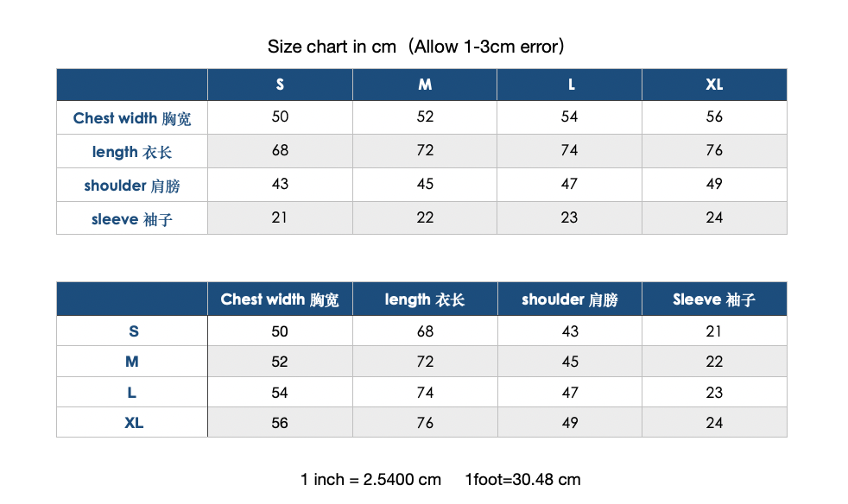Select the XL column header in top table

click(x=714, y=85)
